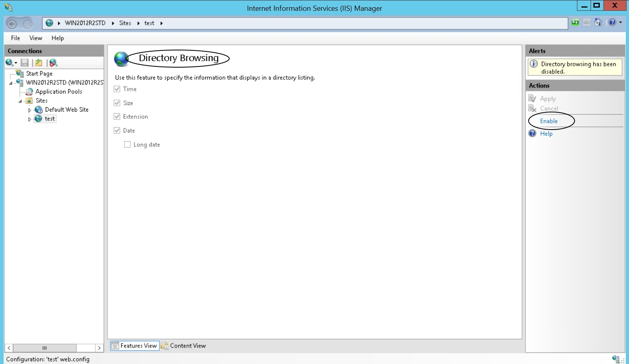Click the Connections scrollbar right arrow
This screenshot has width=629, height=364.
pos(99,348)
